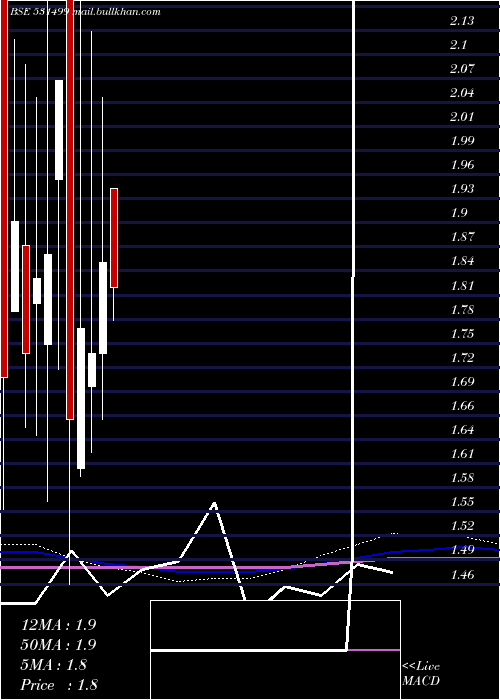Click the 1.55 price axis label
The image size is (500, 700).
(462, 502)
